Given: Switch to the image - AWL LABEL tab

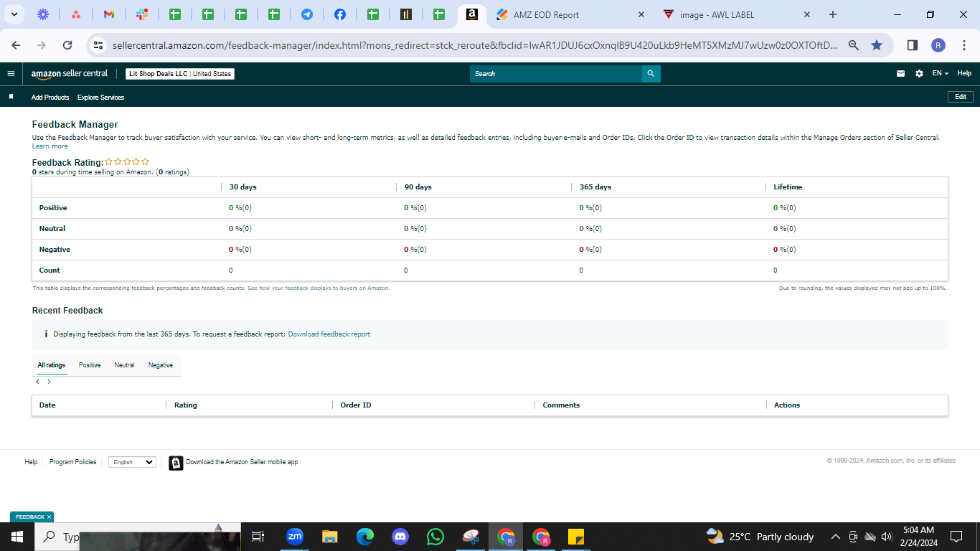Looking at the screenshot, I should [x=735, y=14].
